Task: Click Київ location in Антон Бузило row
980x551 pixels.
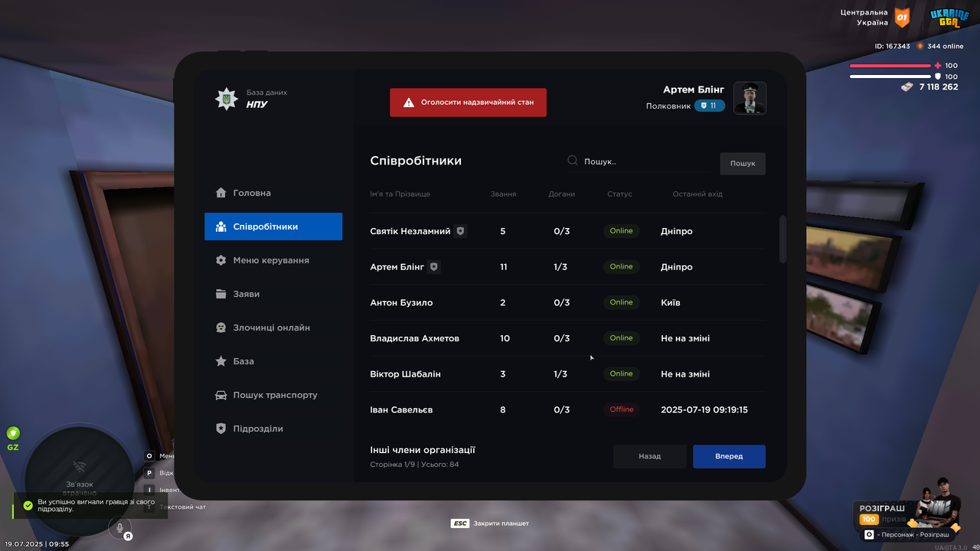Action: (x=671, y=303)
